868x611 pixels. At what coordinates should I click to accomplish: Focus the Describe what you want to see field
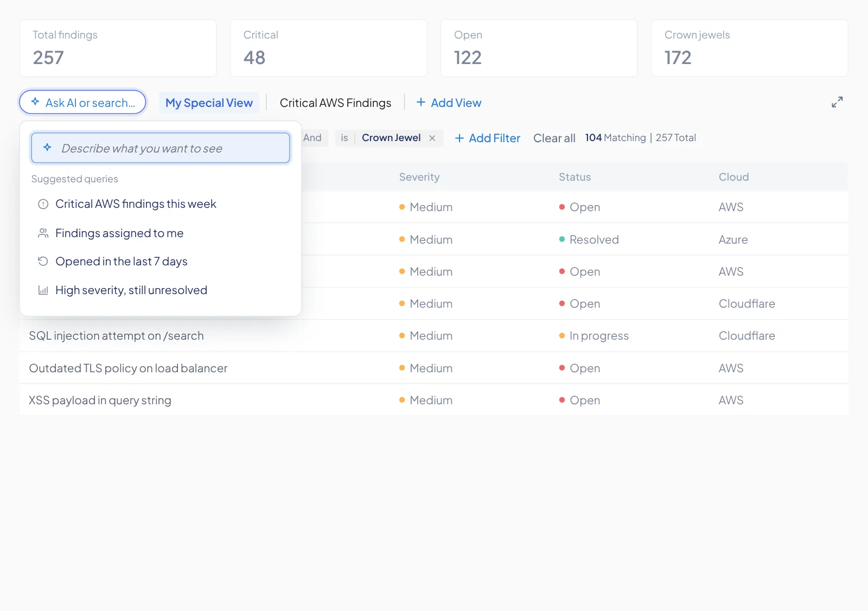[x=161, y=148]
